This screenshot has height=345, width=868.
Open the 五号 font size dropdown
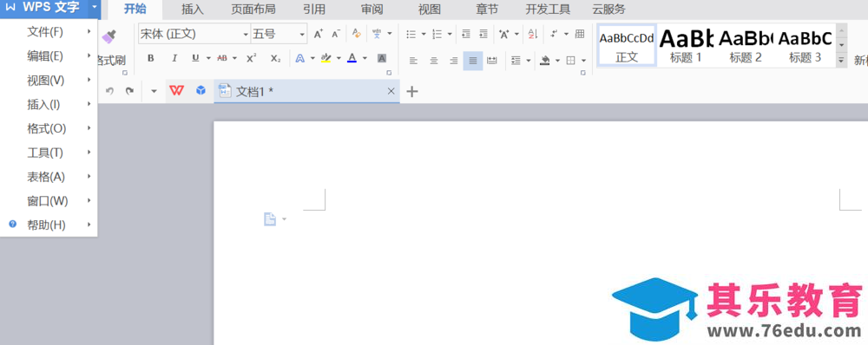point(279,35)
